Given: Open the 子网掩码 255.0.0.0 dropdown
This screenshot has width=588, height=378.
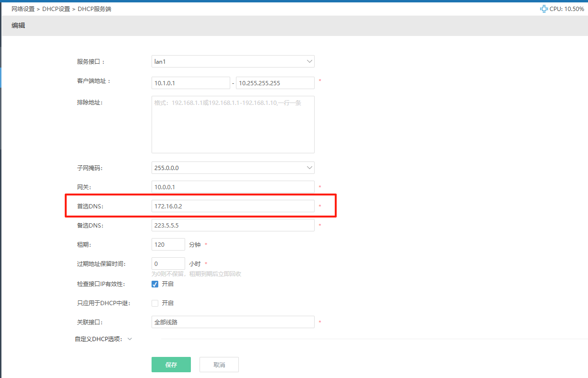Looking at the screenshot, I should tap(233, 168).
